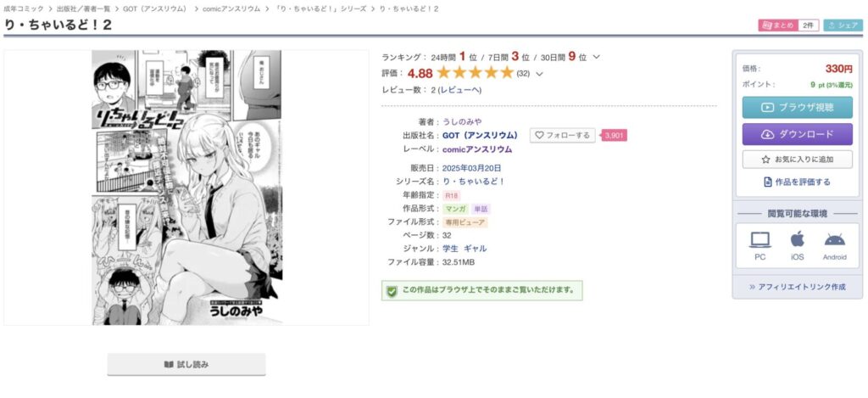Image resolution: width=868 pixels, height=398 pixels.
Task: Add to favorites with お気に入りに追加 star
Action: [797, 159]
